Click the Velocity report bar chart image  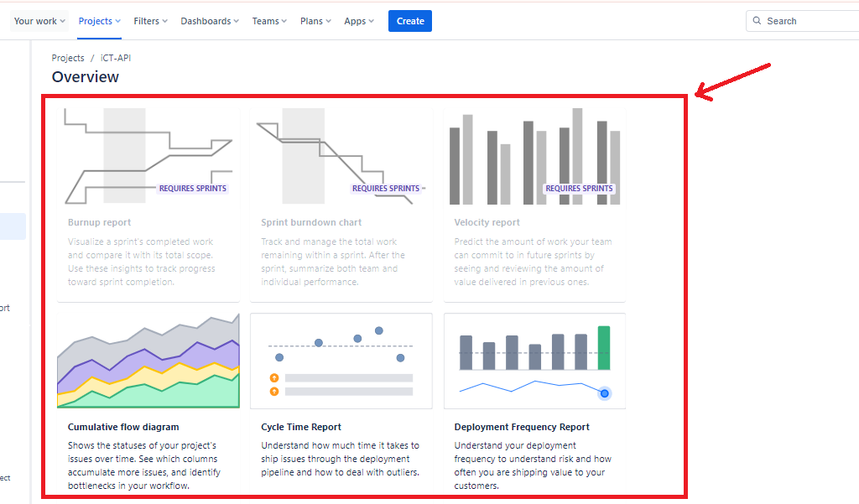[534, 156]
